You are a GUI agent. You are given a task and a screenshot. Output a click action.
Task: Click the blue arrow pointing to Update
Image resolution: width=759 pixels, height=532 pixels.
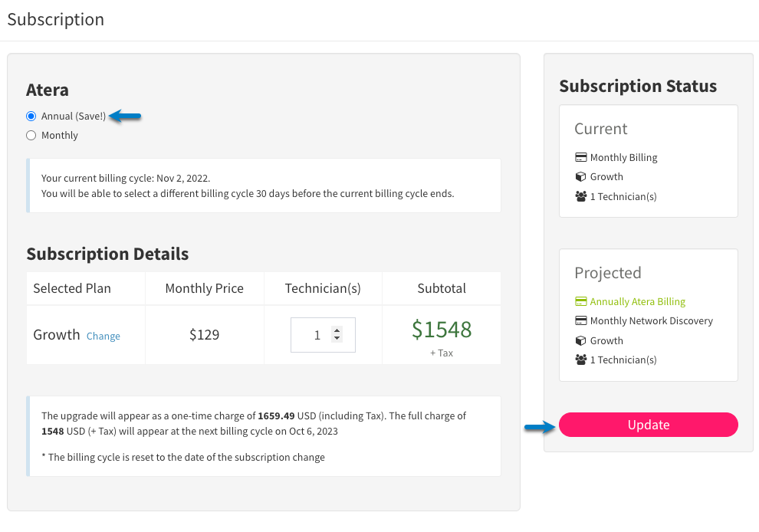tap(540, 427)
